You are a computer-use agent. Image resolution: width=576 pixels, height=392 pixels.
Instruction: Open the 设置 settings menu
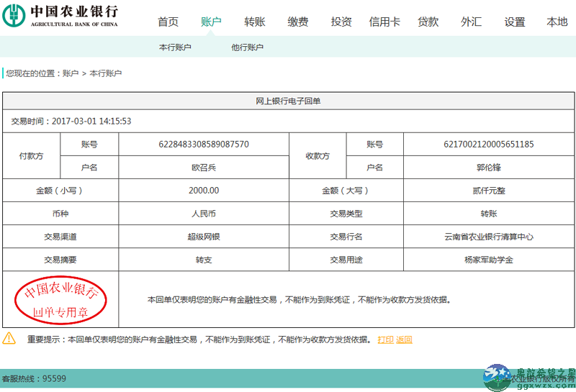[515, 22]
